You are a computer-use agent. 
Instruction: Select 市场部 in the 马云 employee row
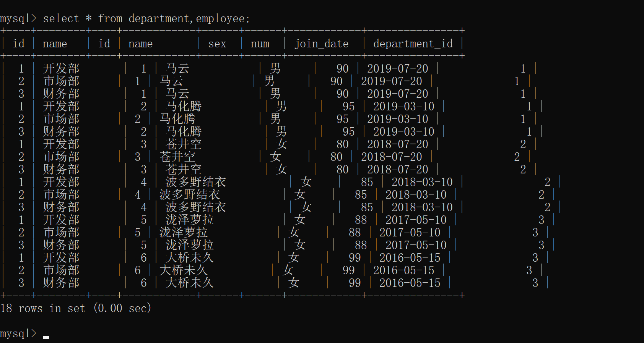pos(61,81)
